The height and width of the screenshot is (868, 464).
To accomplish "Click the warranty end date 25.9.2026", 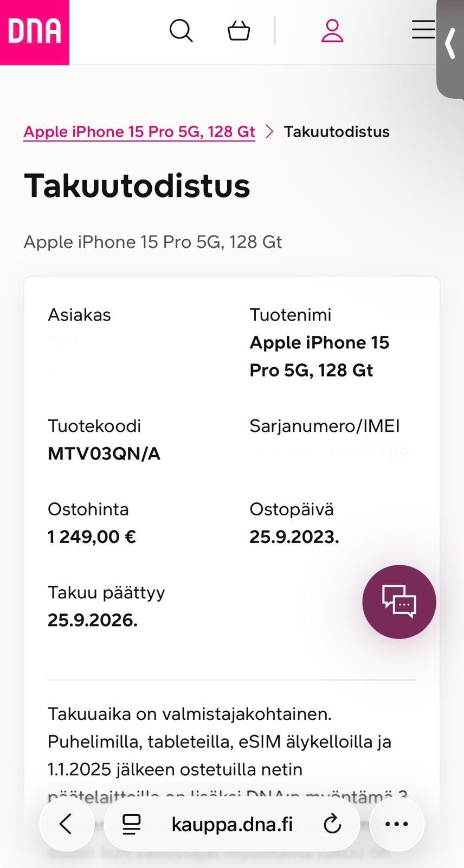I will pyautogui.click(x=93, y=620).
